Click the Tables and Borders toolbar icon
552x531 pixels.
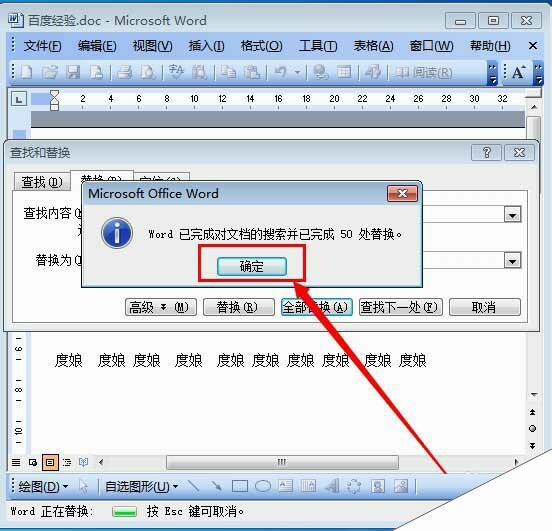(344, 72)
